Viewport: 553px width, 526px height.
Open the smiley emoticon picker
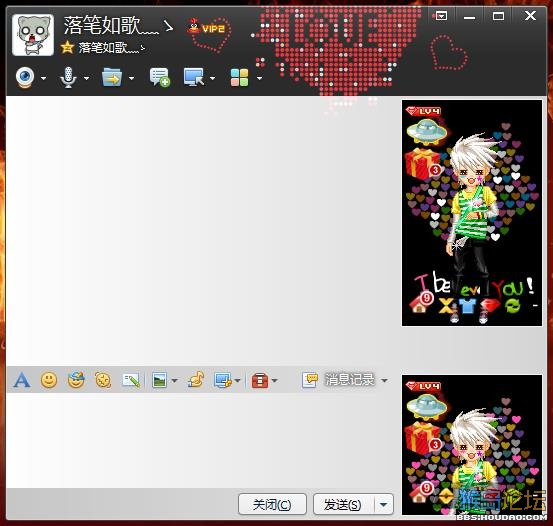coord(49,380)
